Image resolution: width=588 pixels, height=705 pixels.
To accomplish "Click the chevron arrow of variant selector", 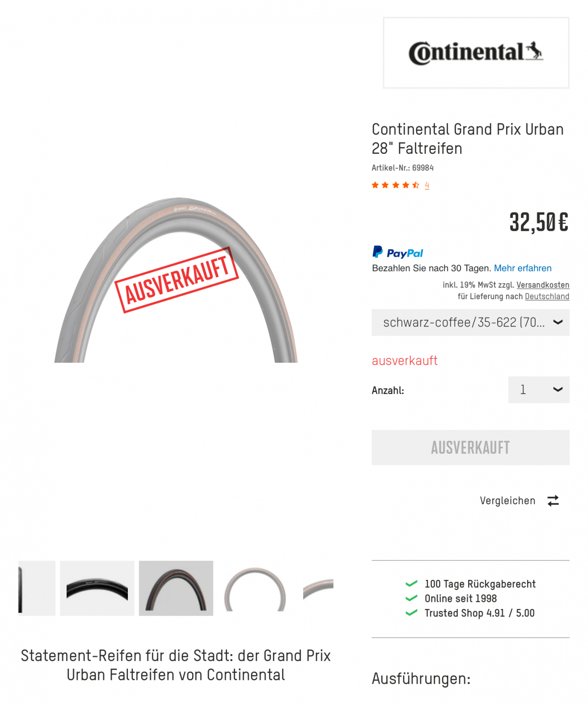I will (558, 323).
